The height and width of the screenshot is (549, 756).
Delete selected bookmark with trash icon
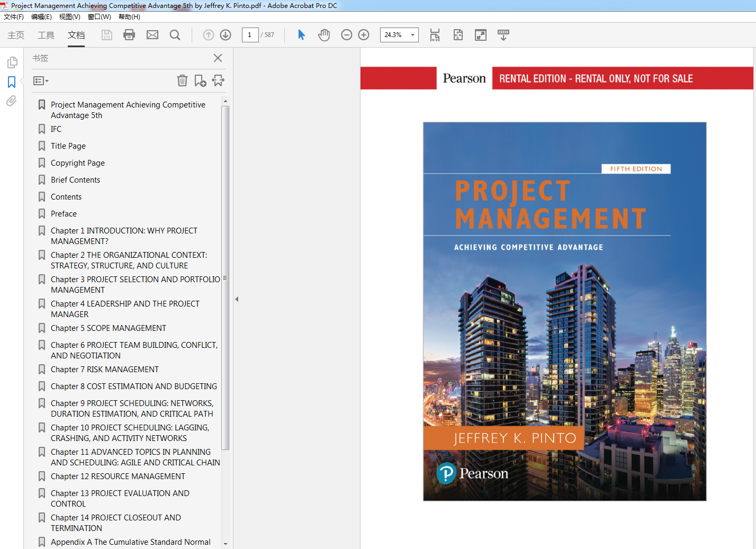tap(182, 80)
